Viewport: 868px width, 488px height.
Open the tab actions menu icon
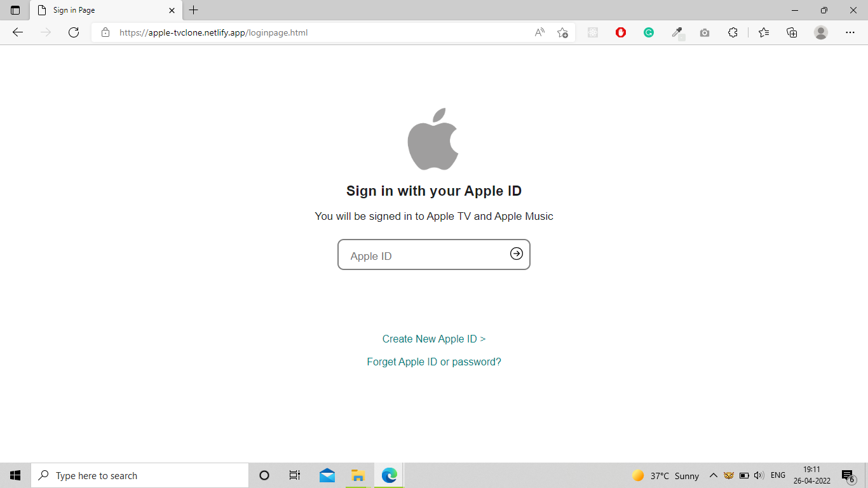(15, 10)
